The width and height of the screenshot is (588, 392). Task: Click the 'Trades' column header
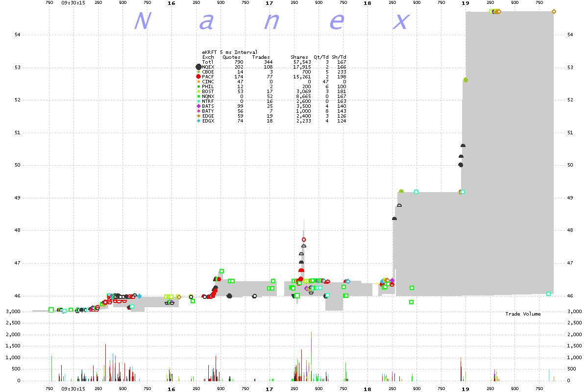coord(261,57)
